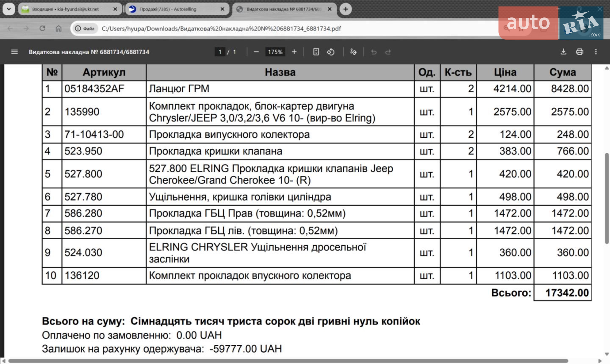Edit the 175% zoom level field
This screenshot has height=364, width=610.
pos(275,52)
